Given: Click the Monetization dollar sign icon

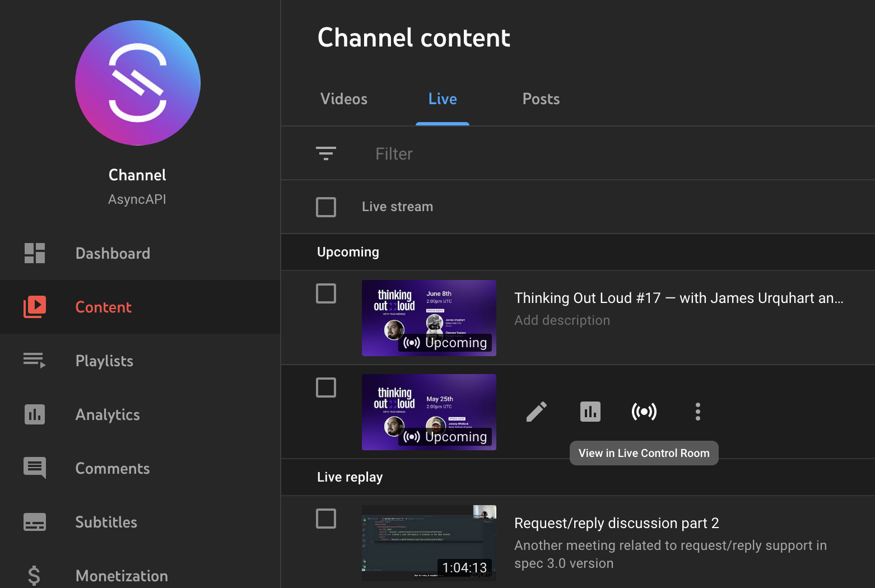Looking at the screenshot, I should click(34, 576).
